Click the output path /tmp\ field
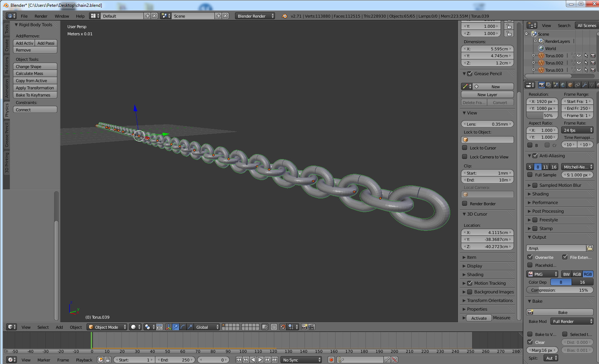Screen dimensions: 599x364 tap(556, 248)
